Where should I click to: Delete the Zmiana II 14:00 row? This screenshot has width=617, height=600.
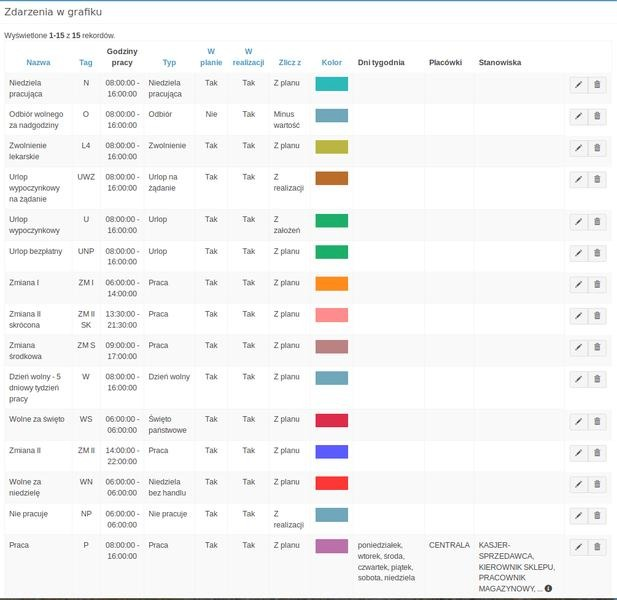(597, 453)
